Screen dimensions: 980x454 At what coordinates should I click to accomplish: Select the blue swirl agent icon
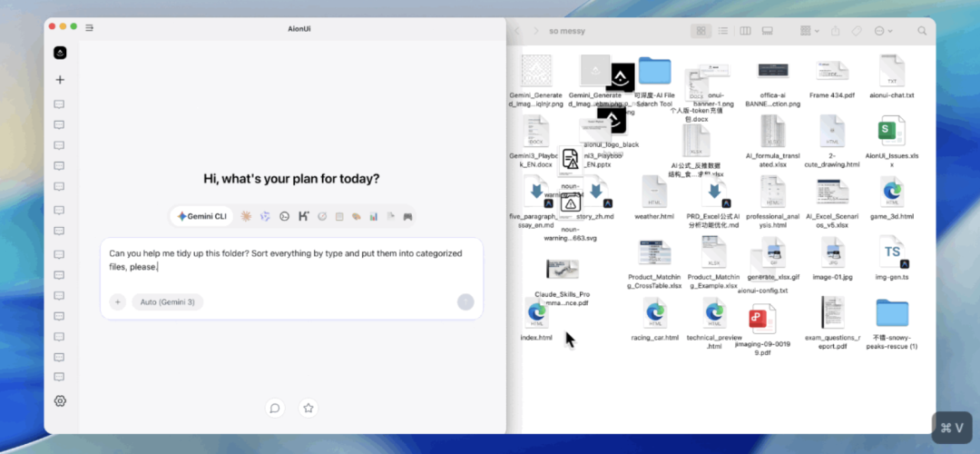(x=265, y=216)
